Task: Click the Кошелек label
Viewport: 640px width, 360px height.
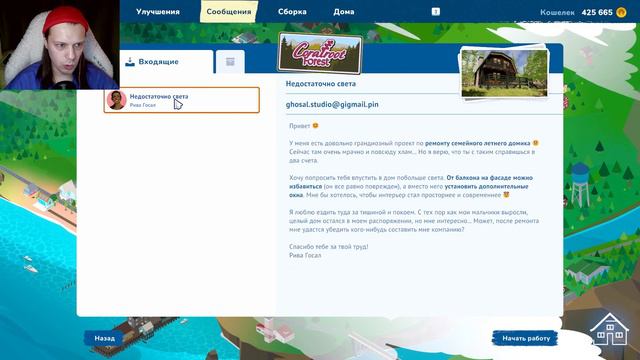Action: tap(557, 12)
